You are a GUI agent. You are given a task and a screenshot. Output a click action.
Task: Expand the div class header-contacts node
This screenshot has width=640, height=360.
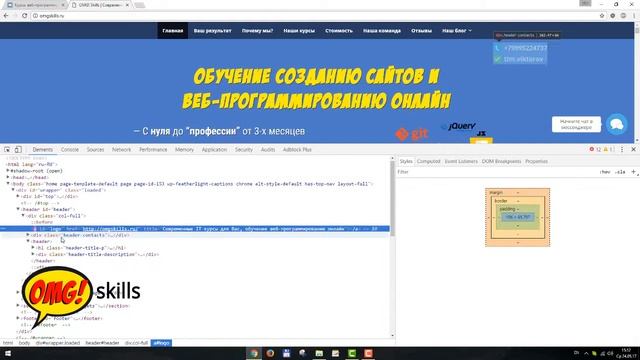[x=28, y=235]
